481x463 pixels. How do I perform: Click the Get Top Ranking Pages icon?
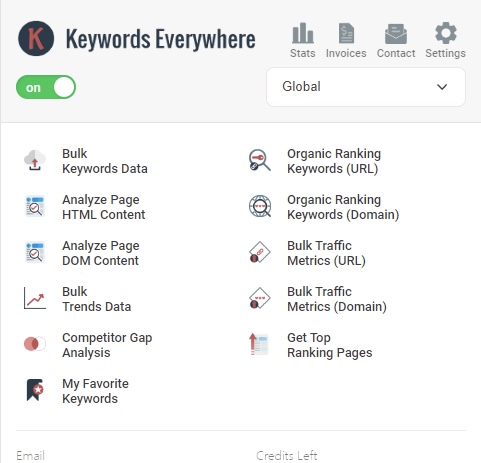[x=259, y=344]
